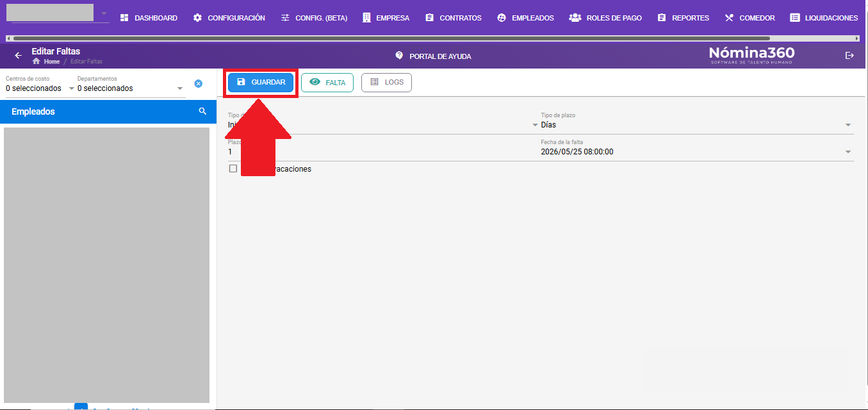Open the Configuración menu
The width and height of the screenshot is (868, 410).
click(229, 18)
